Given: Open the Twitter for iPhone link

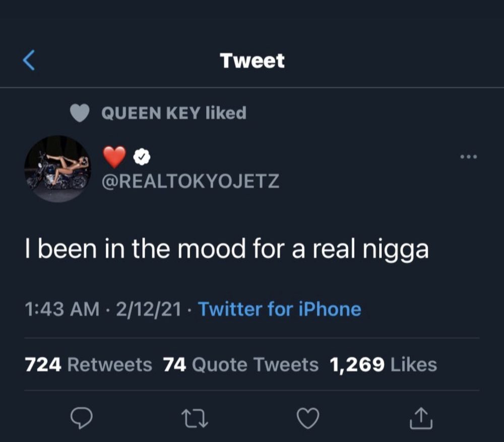Looking at the screenshot, I should (x=280, y=309).
